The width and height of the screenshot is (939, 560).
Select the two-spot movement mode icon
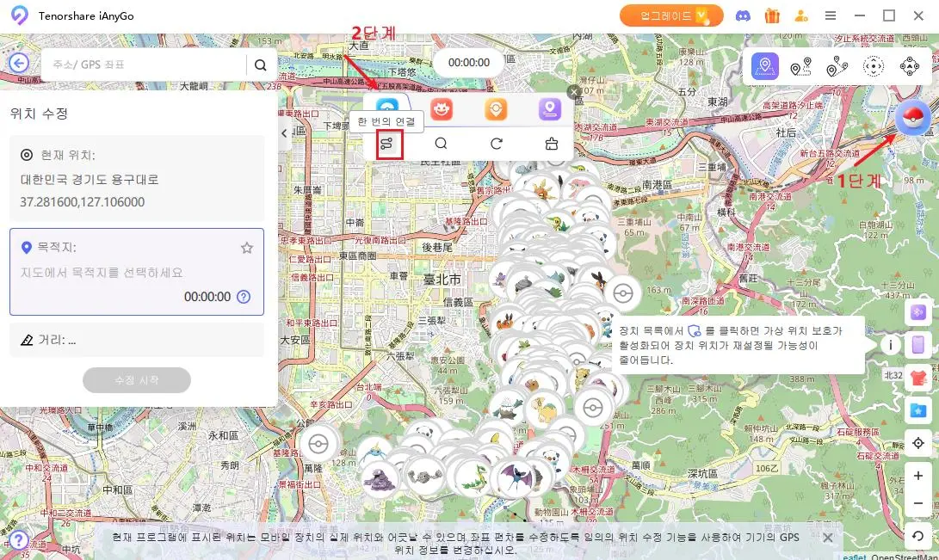point(800,66)
